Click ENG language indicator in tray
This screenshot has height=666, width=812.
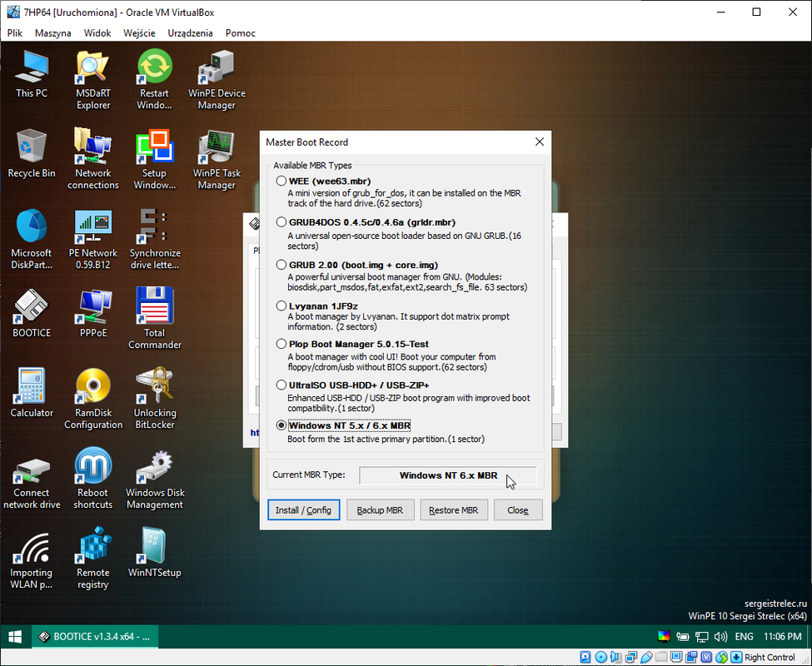(x=745, y=637)
